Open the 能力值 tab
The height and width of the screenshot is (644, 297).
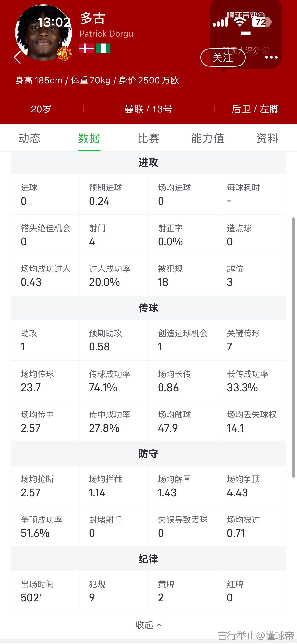click(208, 138)
